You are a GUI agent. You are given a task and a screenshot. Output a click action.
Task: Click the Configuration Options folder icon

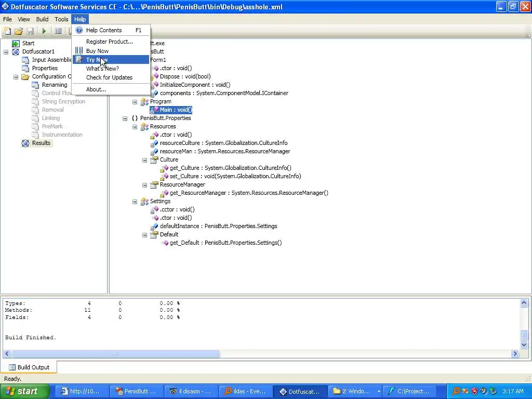tap(25, 77)
